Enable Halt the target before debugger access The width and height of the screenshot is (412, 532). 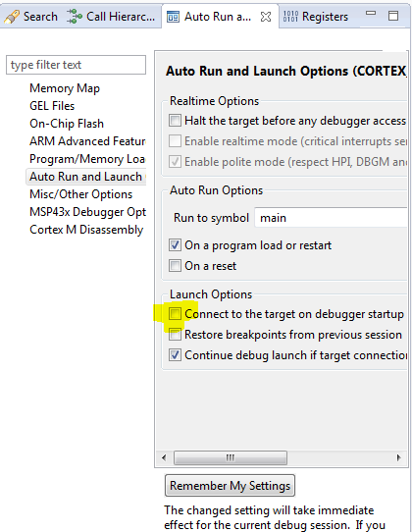tap(175, 121)
